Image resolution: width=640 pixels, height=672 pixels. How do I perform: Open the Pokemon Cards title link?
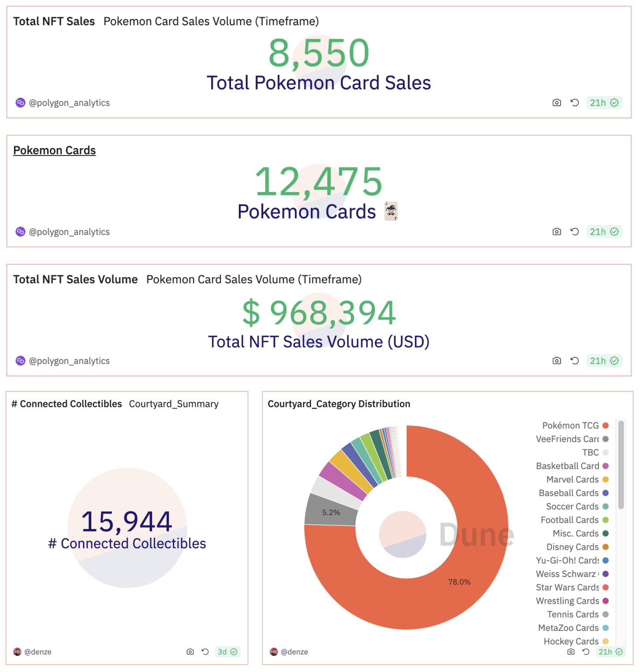coord(54,150)
